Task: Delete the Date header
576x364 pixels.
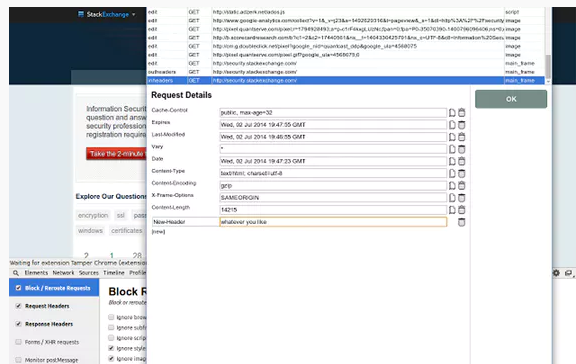Action: click(x=461, y=161)
